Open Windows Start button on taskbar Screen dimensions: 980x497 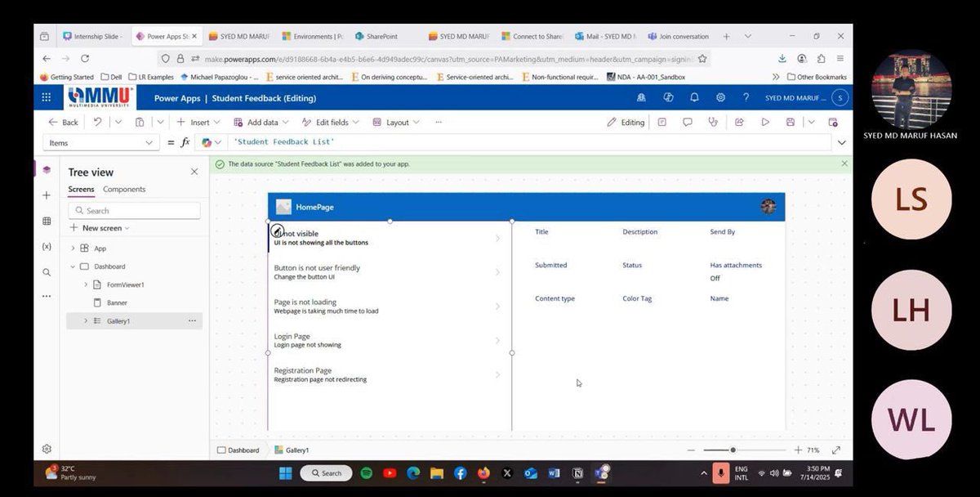click(x=286, y=472)
